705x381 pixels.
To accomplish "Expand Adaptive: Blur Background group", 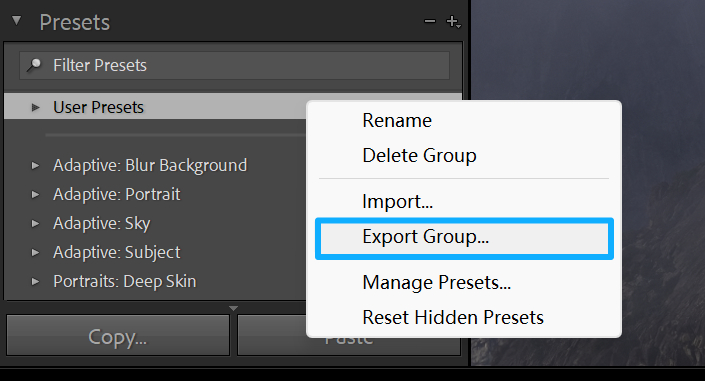I will pyautogui.click(x=36, y=166).
